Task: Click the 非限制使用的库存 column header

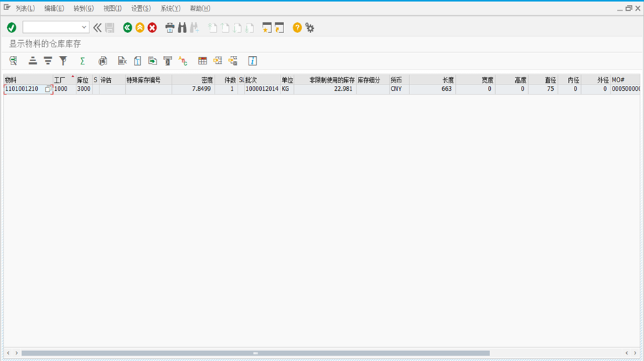Action: (325, 80)
